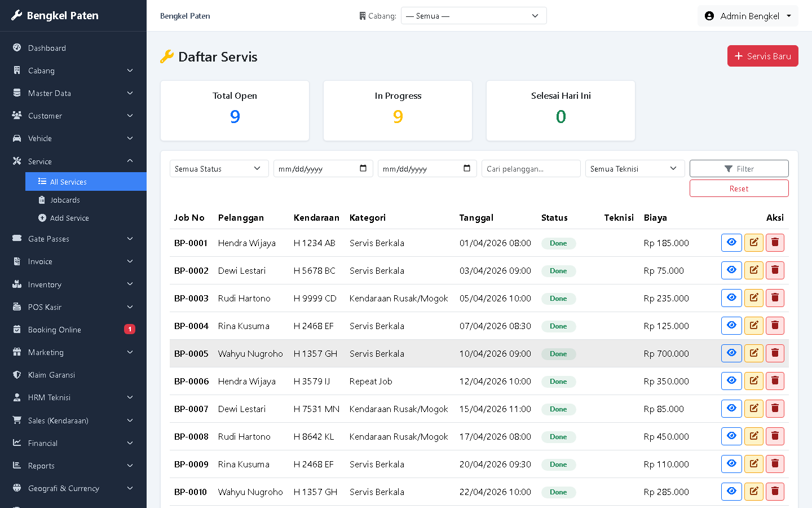
Task: Click plate number H 7531 MN
Action: pos(316,409)
